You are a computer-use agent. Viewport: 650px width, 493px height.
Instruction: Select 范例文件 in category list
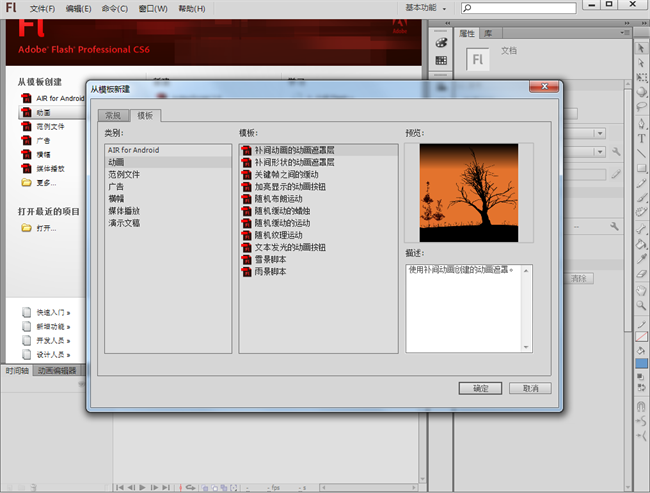[x=168, y=175]
